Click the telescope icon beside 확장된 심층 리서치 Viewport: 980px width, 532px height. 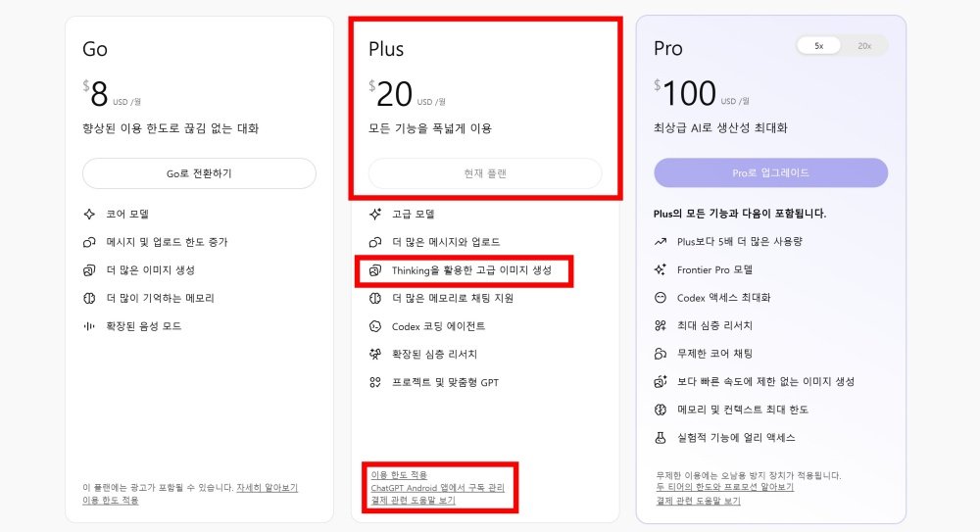point(375,354)
